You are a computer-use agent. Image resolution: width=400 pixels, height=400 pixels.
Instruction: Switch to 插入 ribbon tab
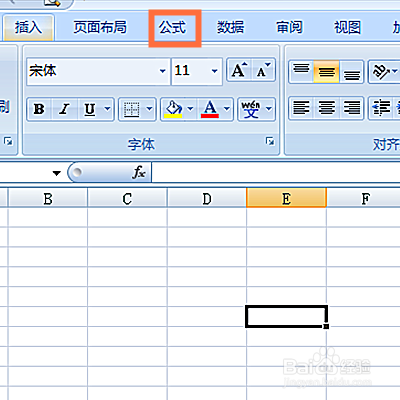coord(28,27)
